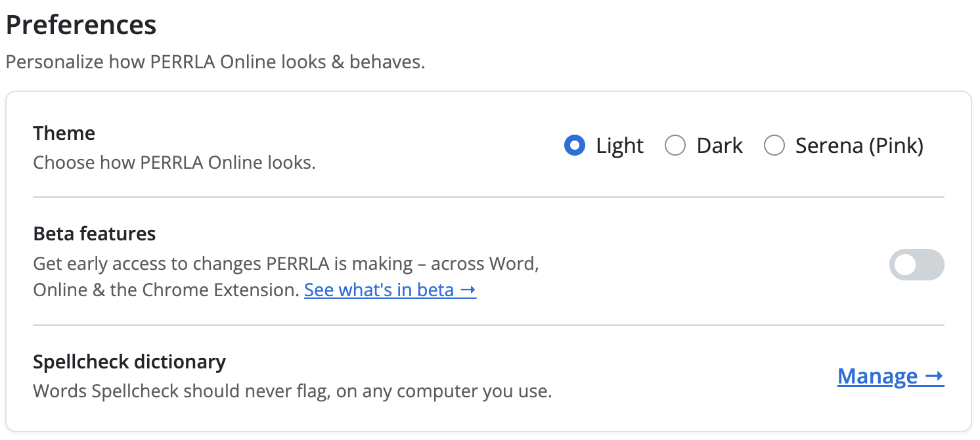This screenshot has width=980, height=440.
Task: Click "Personalize how PERRLA Online looks" subtitle
Action: [215, 62]
